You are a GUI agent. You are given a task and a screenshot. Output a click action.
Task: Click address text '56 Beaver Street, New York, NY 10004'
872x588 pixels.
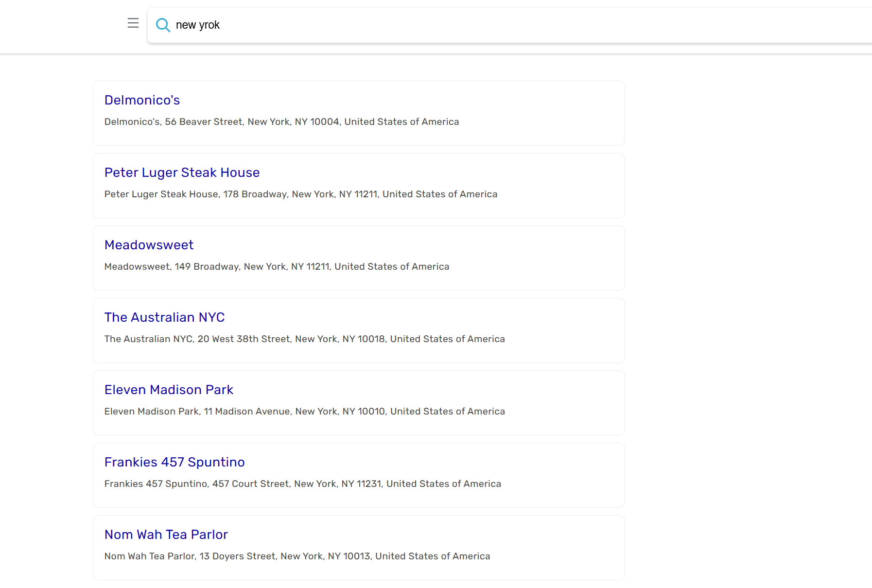click(x=252, y=122)
